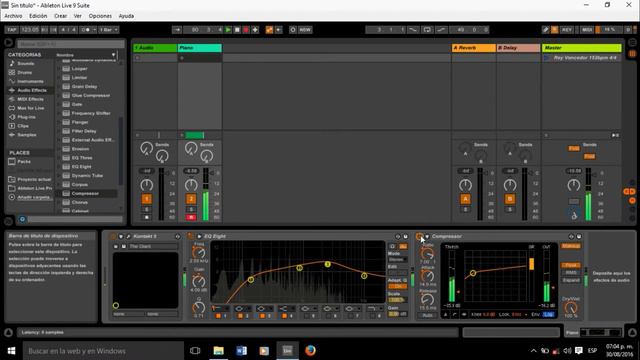The width and height of the screenshot is (640, 360).
Task: Expand the Frequency Shifter entry
Action: click(59, 113)
